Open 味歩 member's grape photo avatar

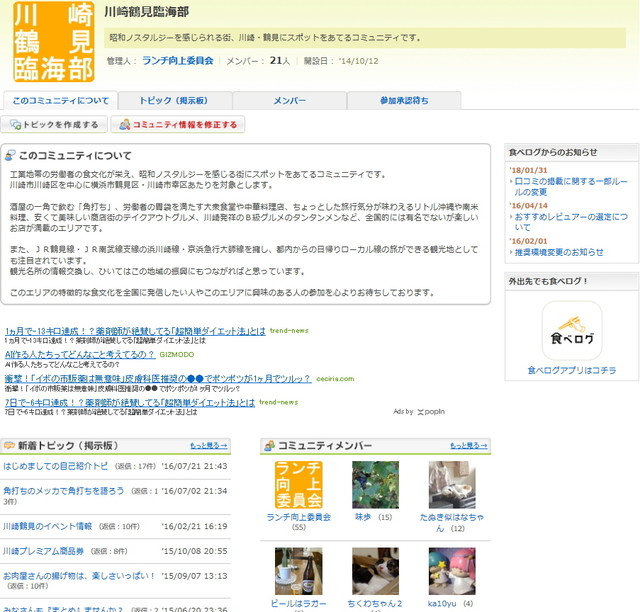pos(375,485)
